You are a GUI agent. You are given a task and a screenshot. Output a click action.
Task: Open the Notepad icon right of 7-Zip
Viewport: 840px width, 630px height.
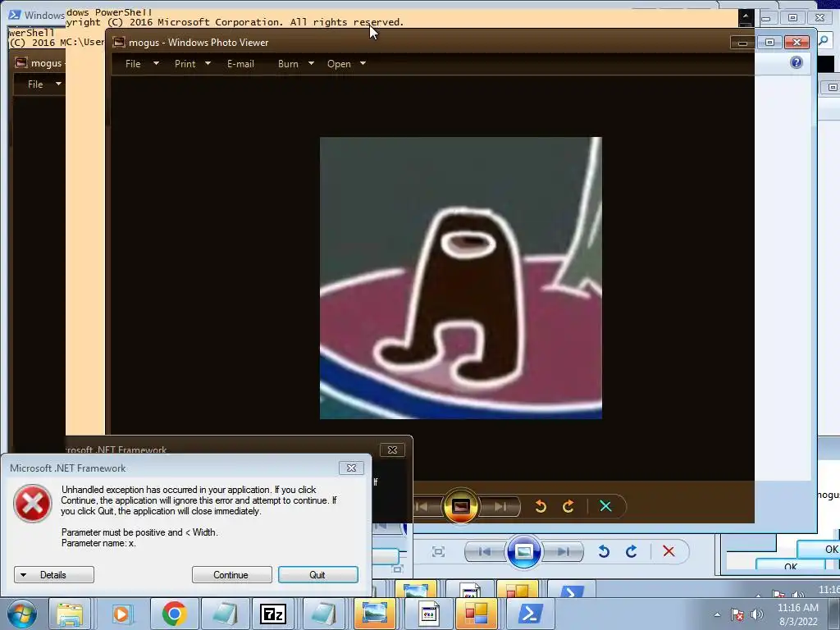[x=323, y=614]
